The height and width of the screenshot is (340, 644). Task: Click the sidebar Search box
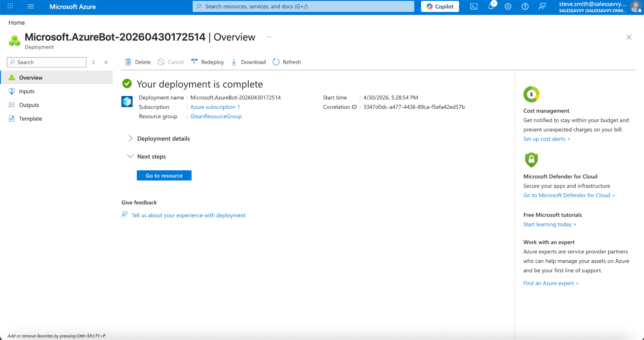47,62
